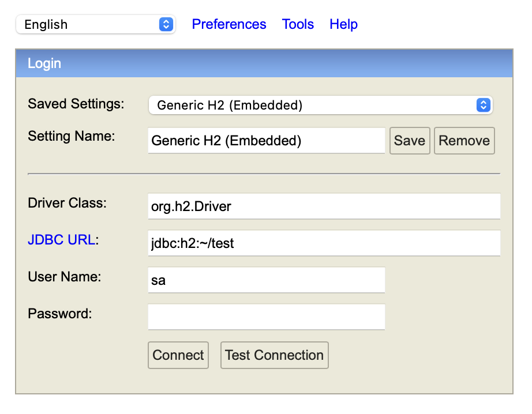Image resolution: width=532 pixels, height=414 pixels.
Task: Click the empty Password field
Action: (267, 317)
